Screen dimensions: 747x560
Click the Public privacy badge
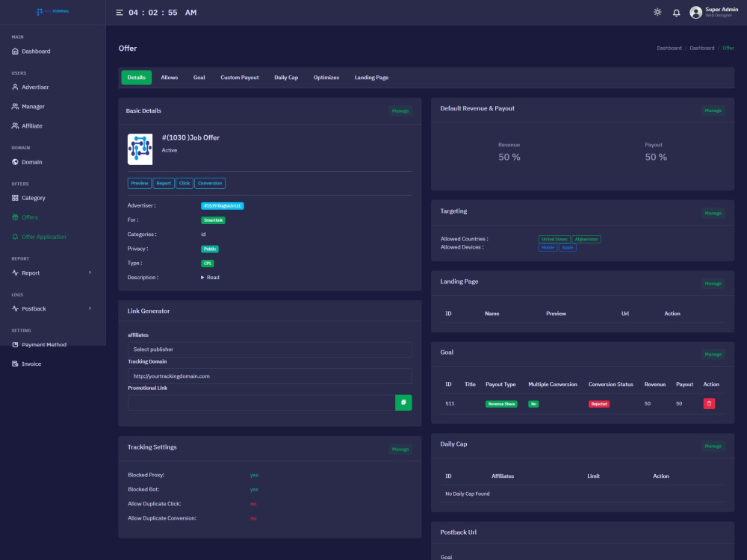click(210, 249)
